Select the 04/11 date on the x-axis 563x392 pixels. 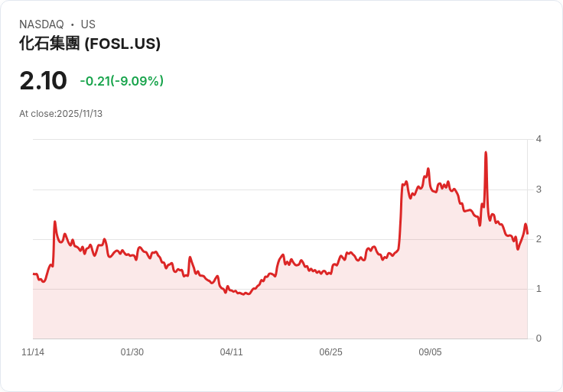(231, 352)
